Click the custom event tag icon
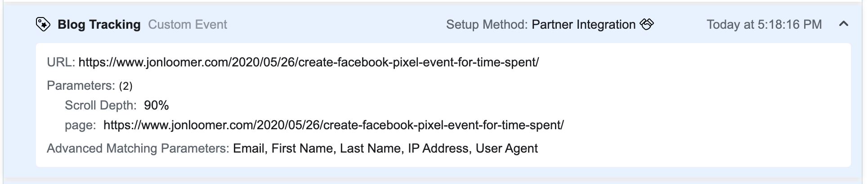 43,24
